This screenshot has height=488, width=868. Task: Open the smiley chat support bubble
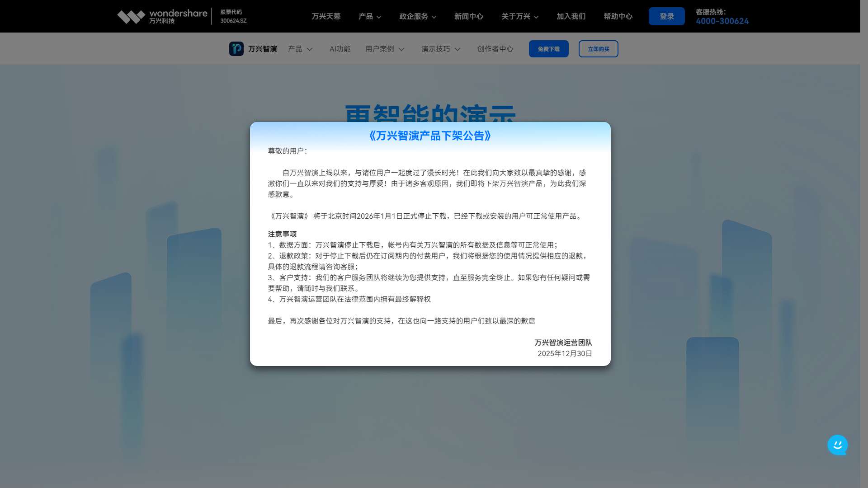coord(837,445)
